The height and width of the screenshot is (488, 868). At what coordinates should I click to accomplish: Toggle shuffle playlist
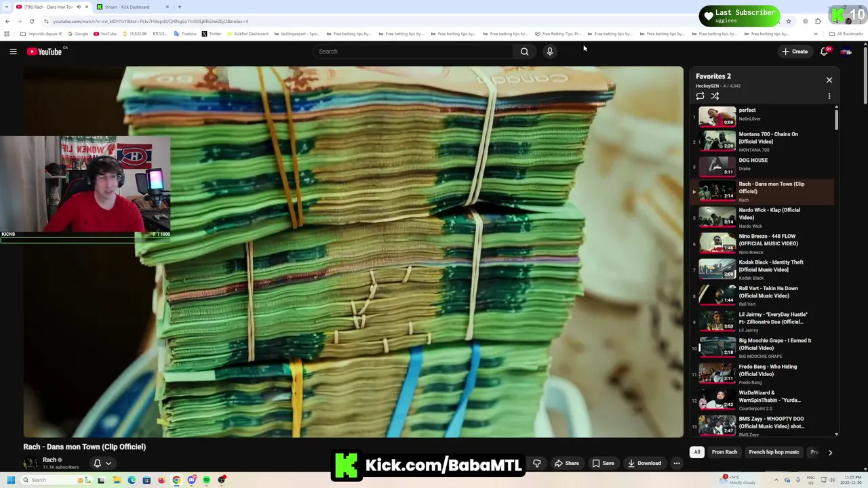(715, 96)
